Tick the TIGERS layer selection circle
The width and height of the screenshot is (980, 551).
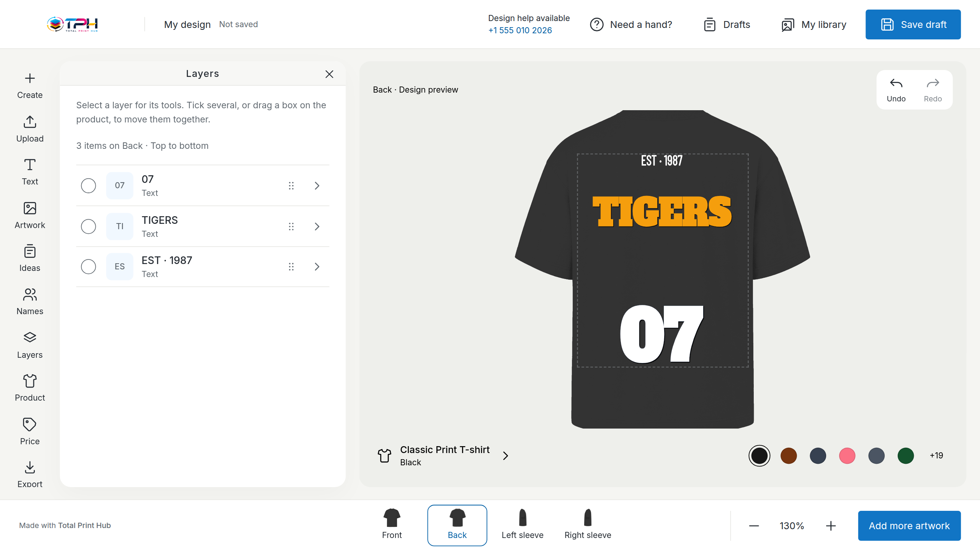point(88,227)
